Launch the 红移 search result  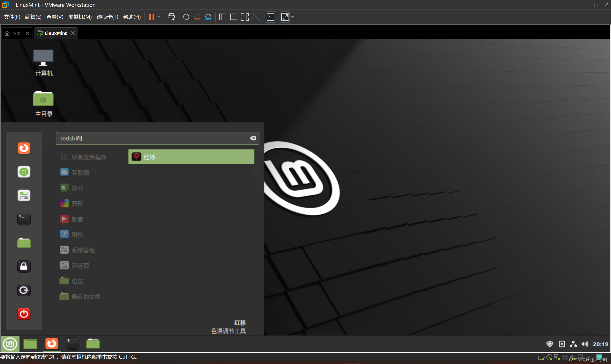191,157
